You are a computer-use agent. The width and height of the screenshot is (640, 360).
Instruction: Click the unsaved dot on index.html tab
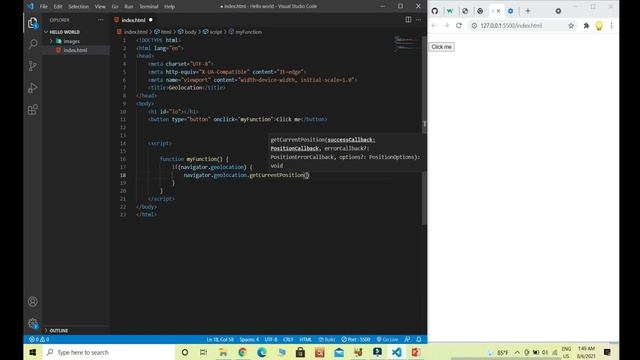pyautogui.click(x=151, y=20)
